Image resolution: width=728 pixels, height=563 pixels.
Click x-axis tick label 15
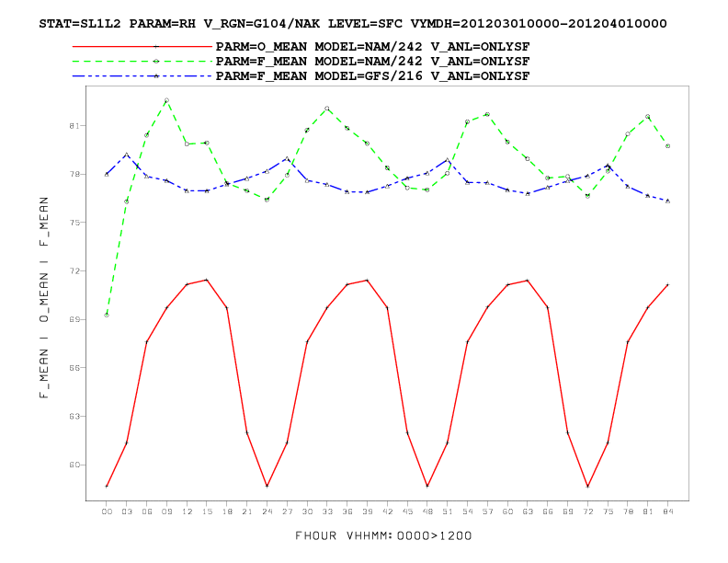tap(207, 511)
